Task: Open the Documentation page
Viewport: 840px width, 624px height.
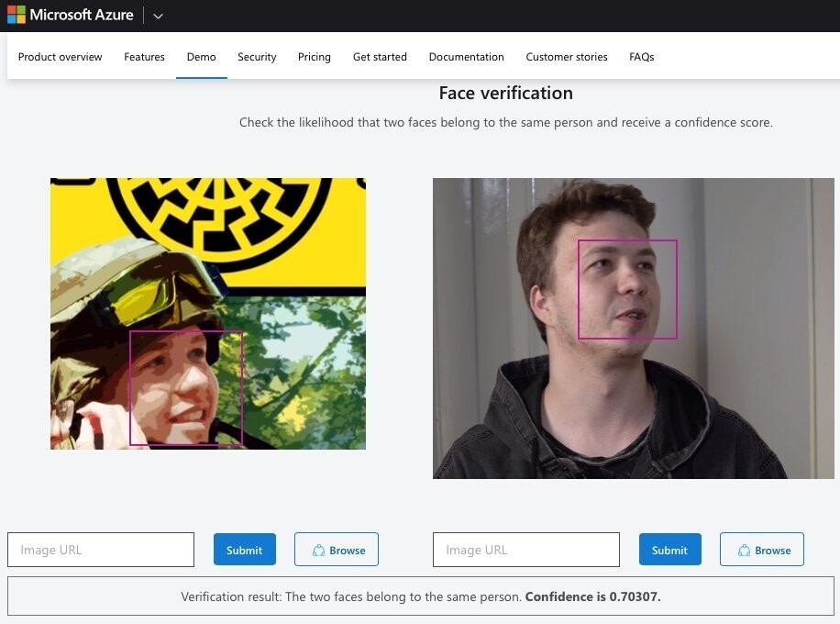Action: tap(467, 57)
